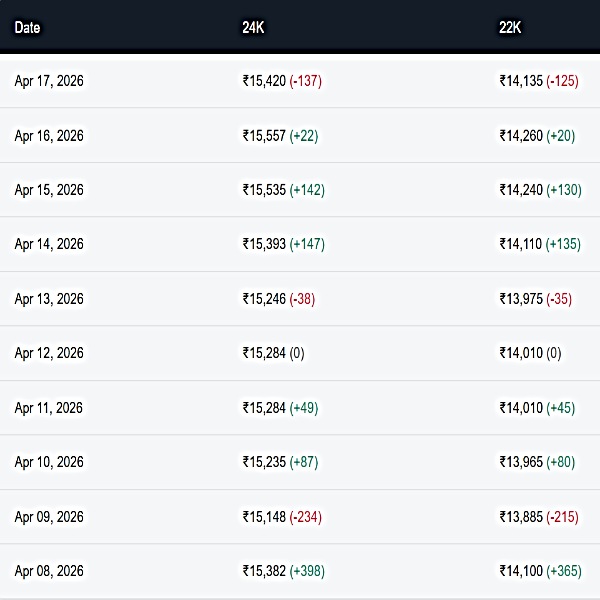The height and width of the screenshot is (600, 600).
Task: Click the 24K price ₹15,420
Action: (264, 81)
